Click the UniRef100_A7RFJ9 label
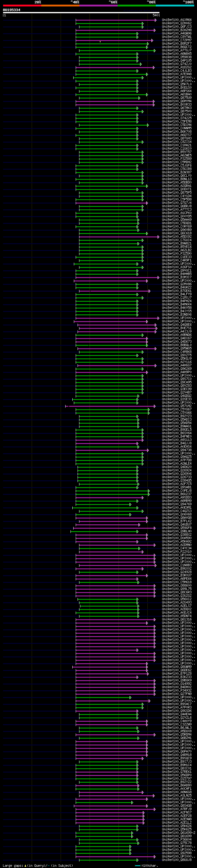The width and height of the screenshot is (197, 868). (177, 809)
